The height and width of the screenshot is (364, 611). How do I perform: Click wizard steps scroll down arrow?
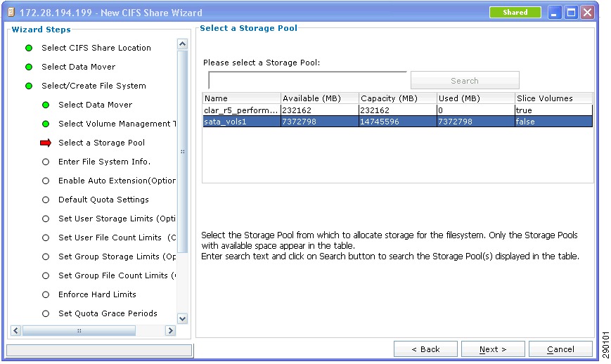[x=182, y=318]
